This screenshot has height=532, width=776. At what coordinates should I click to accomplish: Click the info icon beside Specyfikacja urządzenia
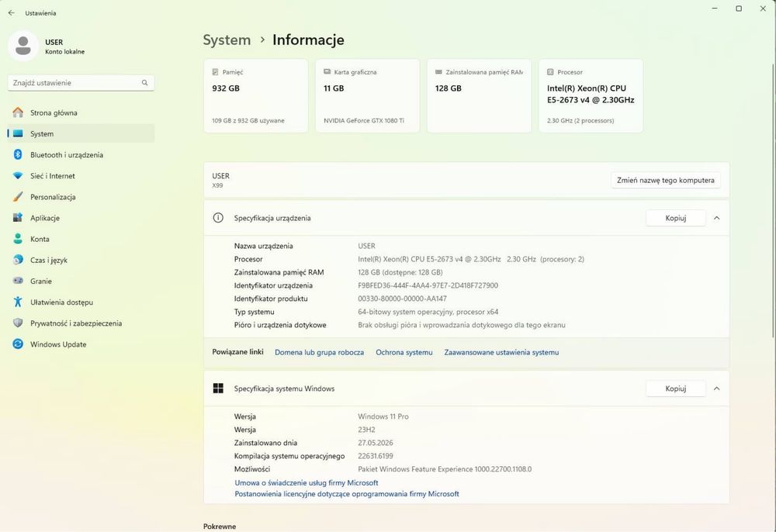(218, 218)
